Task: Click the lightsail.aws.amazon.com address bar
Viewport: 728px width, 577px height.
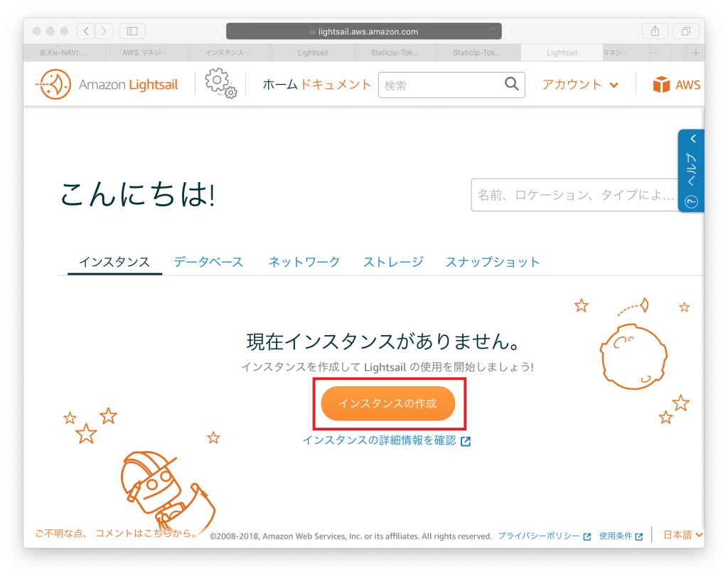Action: click(x=363, y=31)
